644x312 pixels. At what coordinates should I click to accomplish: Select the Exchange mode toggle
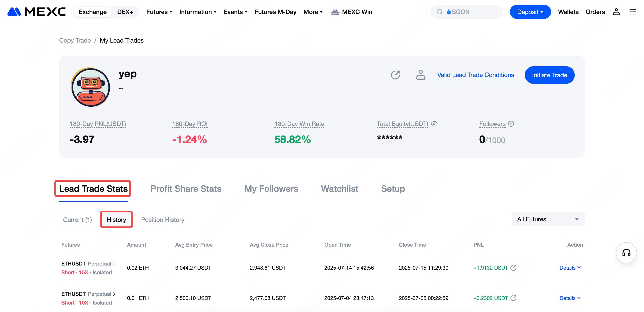coord(93,12)
